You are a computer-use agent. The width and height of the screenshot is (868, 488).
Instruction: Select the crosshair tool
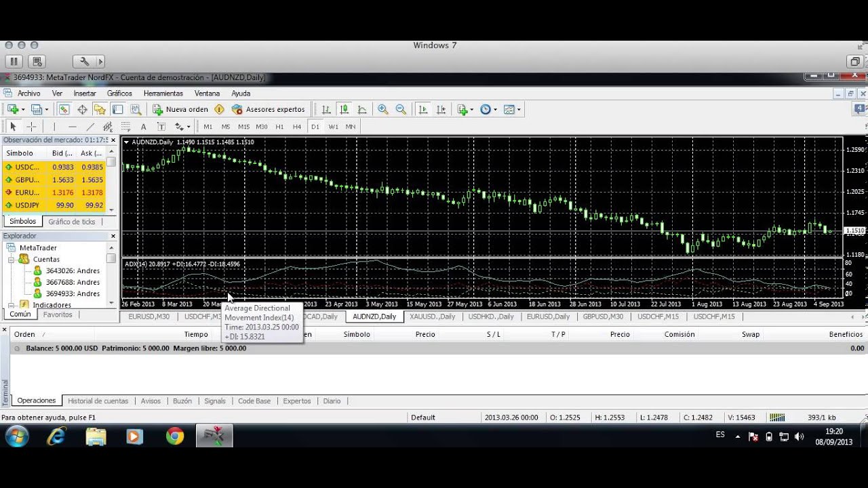31,127
